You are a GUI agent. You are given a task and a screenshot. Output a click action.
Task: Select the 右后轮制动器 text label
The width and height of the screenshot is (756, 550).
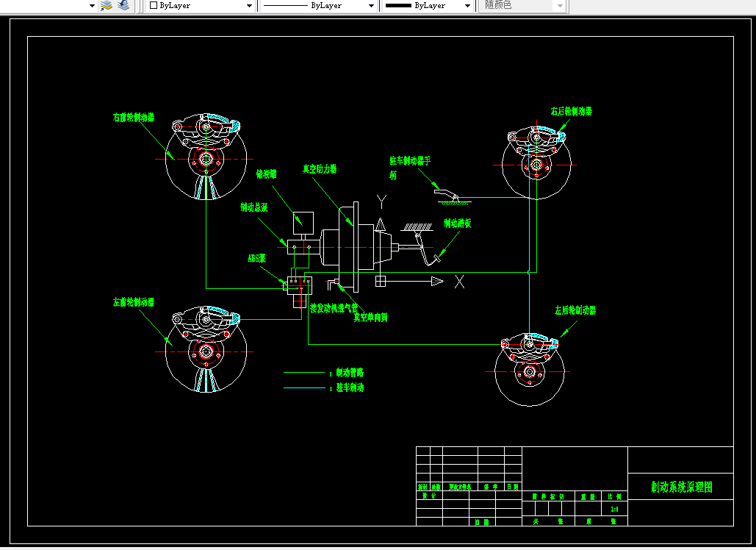pyautogui.click(x=572, y=112)
